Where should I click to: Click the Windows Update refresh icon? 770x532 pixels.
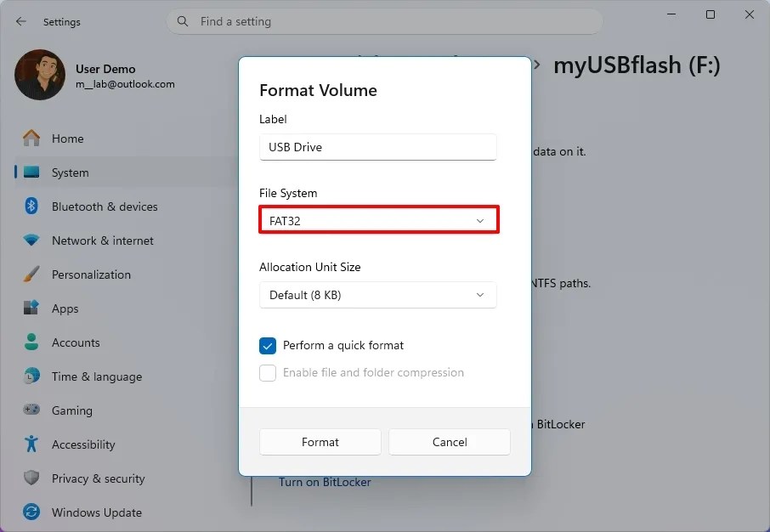tap(31, 512)
